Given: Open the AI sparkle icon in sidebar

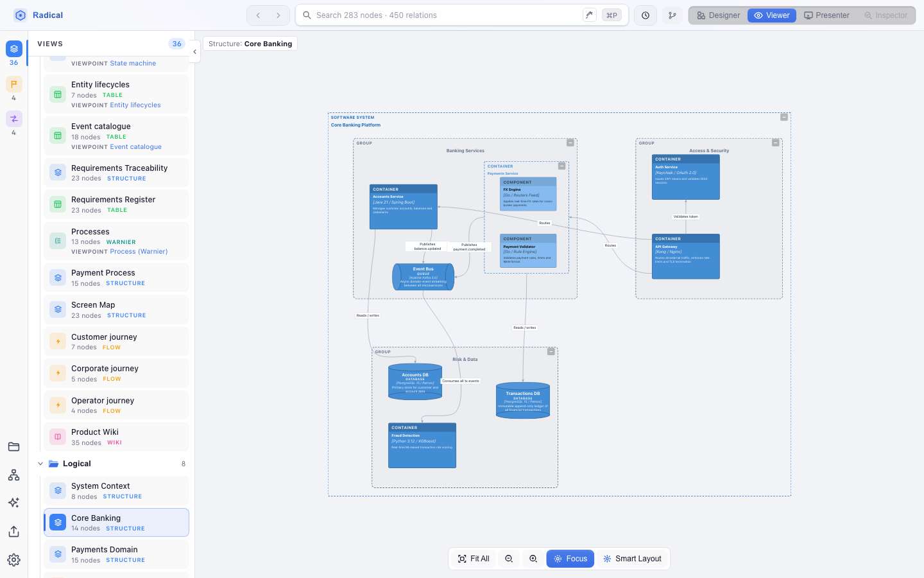Looking at the screenshot, I should 13,503.
